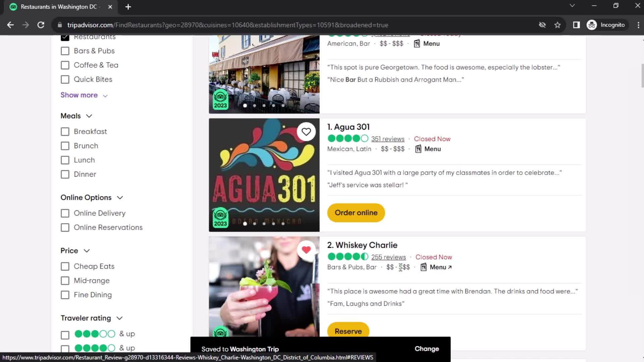Select the Fine Dining price checkbox
Image resolution: width=644 pixels, height=362 pixels.
65,295
